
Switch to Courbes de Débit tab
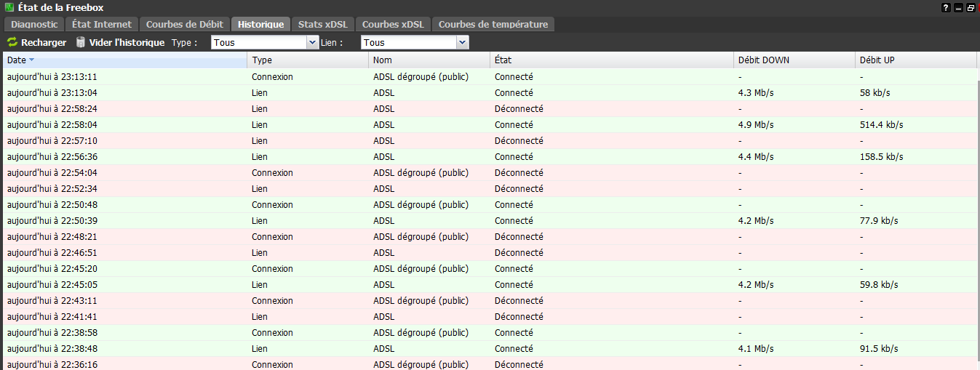186,25
